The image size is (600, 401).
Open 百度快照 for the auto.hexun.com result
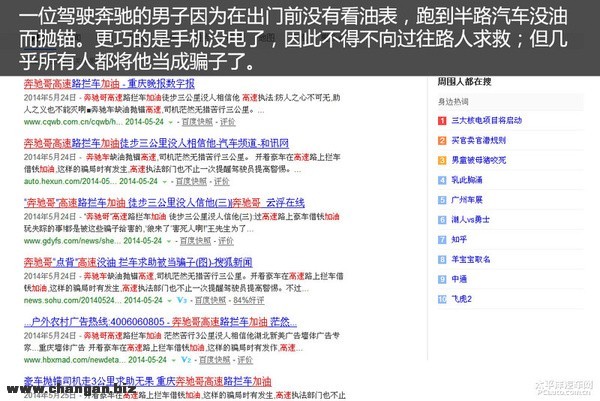(191, 181)
